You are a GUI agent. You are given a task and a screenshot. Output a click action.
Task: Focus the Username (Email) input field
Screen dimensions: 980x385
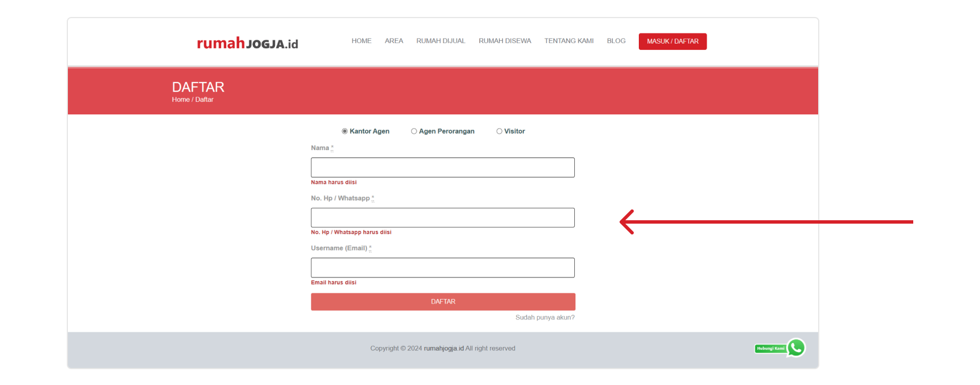(442, 268)
